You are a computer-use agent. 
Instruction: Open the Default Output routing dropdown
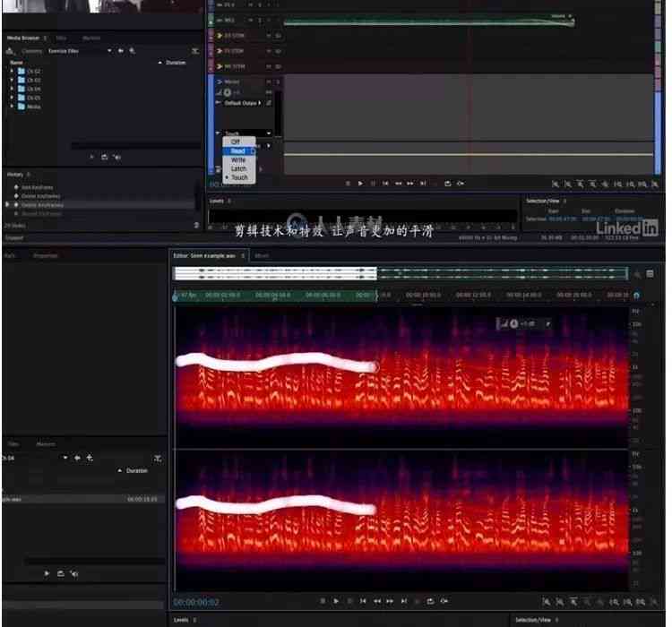tap(243, 103)
